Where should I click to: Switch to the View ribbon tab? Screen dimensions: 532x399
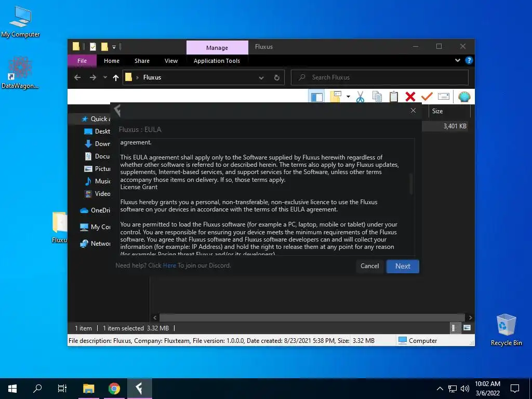click(x=171, y=61)
